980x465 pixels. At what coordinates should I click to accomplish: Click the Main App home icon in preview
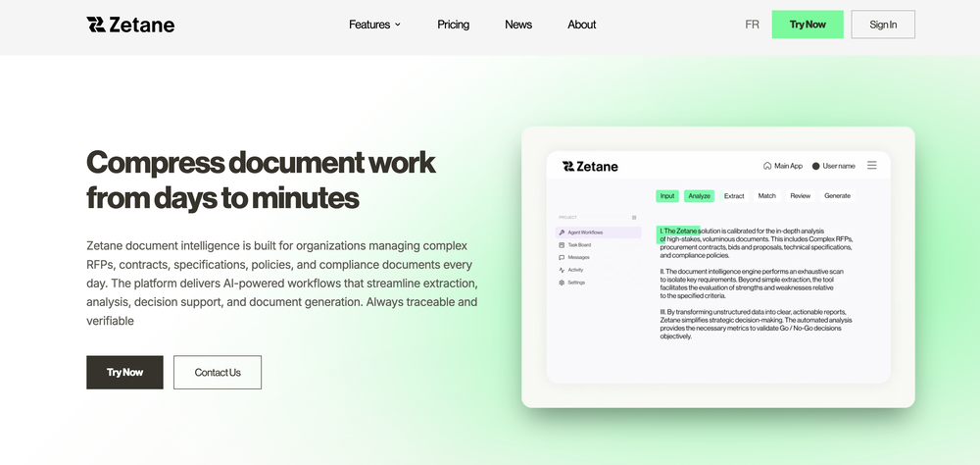[x=767, y=166]
